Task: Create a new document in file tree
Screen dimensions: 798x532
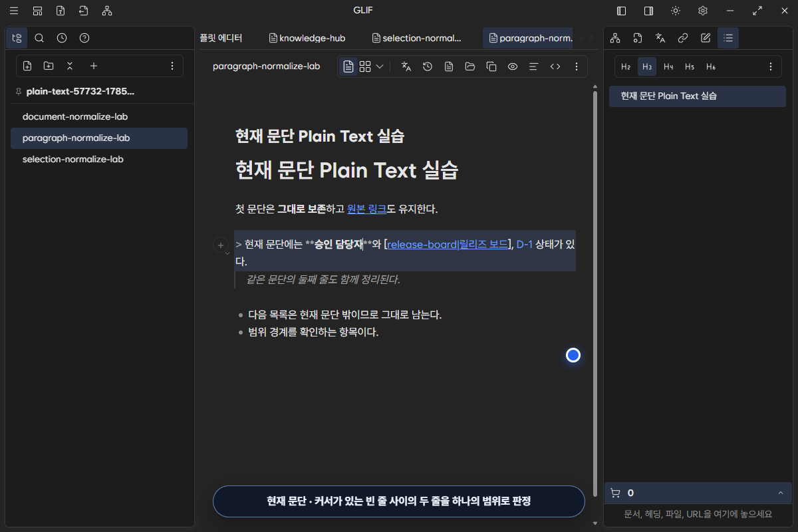Action: click(27, 66)
